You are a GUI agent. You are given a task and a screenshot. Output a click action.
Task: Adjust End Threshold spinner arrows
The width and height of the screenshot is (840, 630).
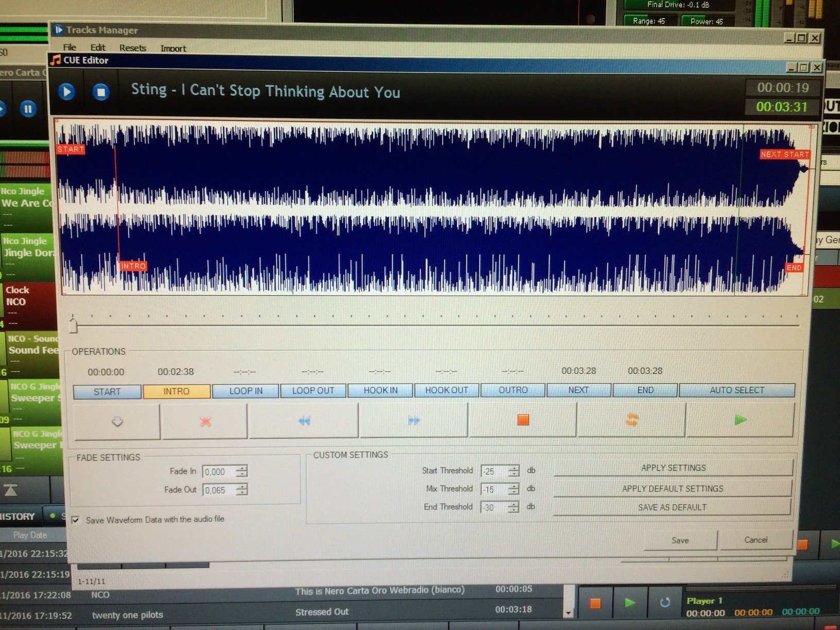pos(514,507)
